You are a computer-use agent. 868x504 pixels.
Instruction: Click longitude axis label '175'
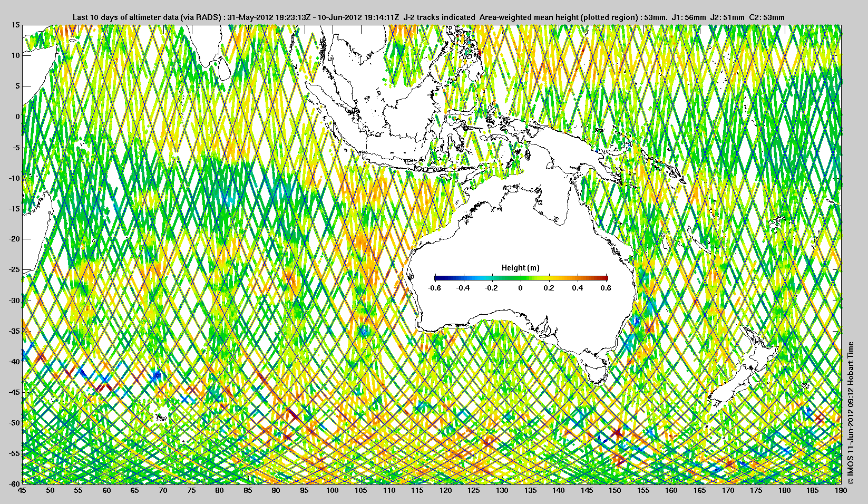[x=756, y=490]
